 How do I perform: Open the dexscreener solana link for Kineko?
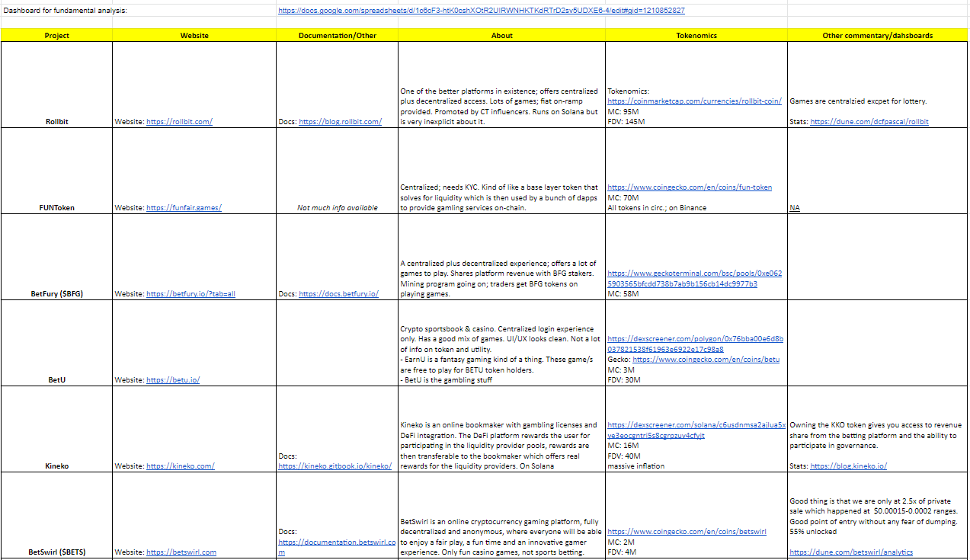coord(696,430)
